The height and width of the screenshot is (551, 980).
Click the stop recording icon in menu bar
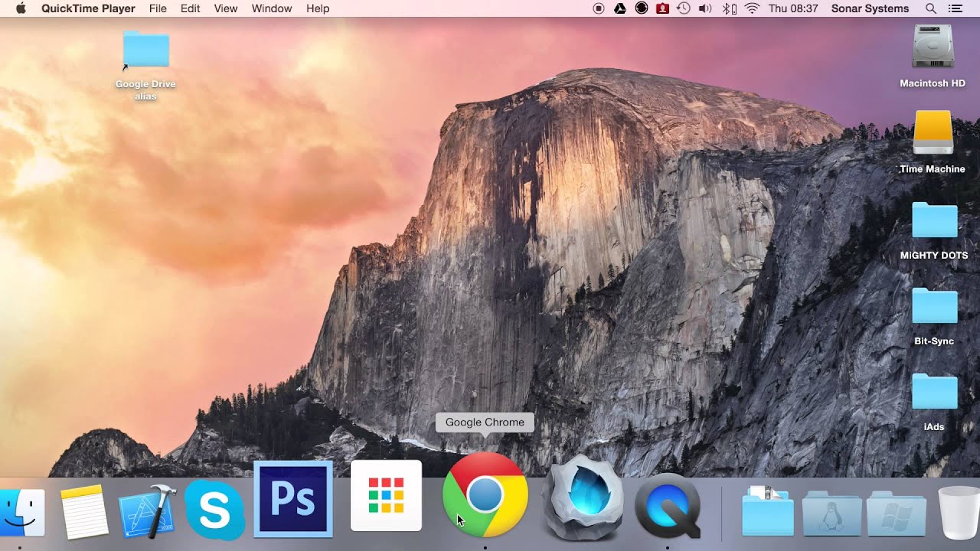click(x=599, y=8)
